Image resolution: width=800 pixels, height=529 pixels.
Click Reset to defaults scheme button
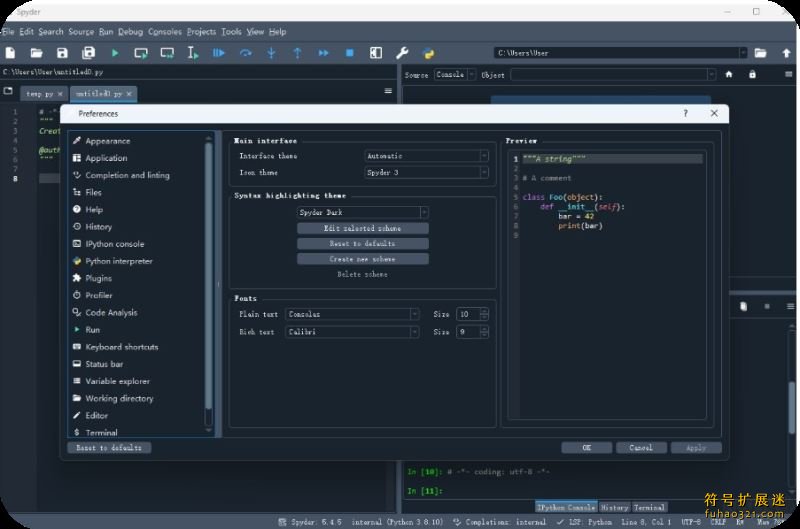click(x=362, y=243)
